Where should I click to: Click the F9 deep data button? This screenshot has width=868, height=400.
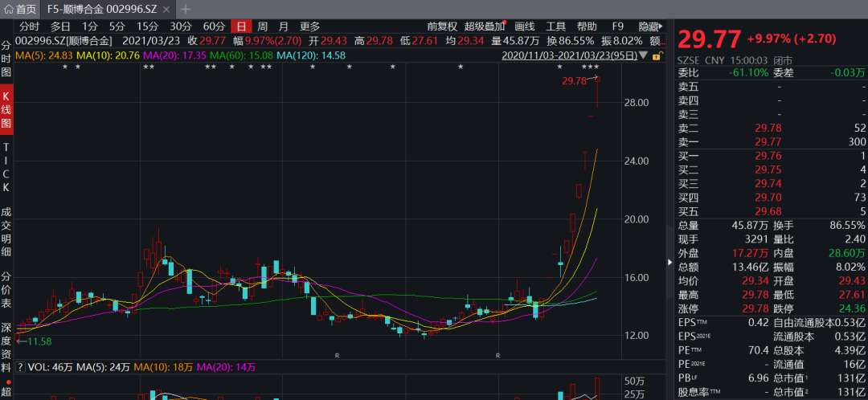(617, 26)
